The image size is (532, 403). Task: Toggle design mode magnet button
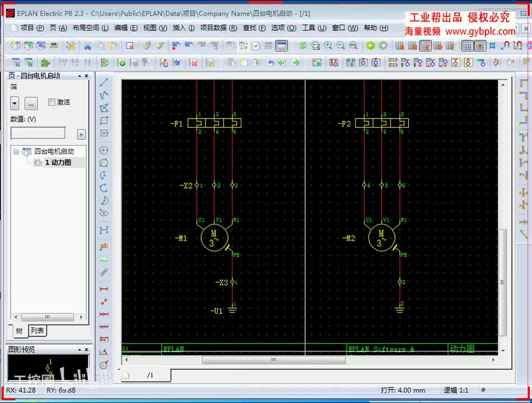pos(517,46)
